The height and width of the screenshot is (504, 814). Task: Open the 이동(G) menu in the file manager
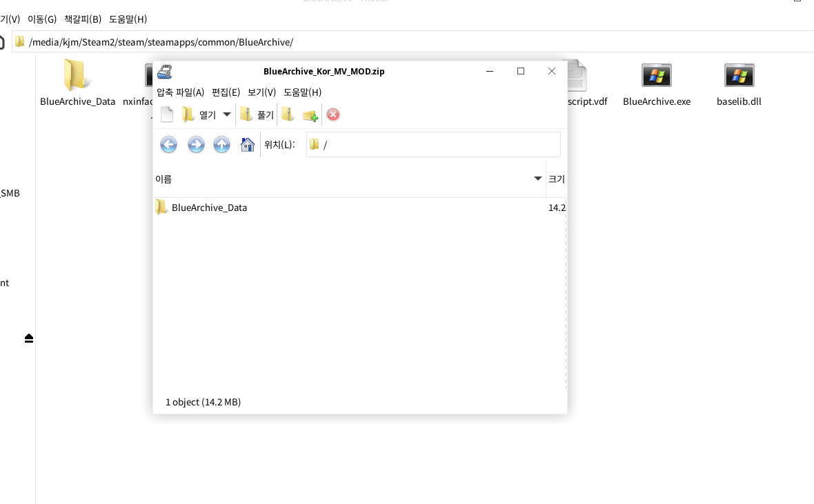(x=42, y=19)
